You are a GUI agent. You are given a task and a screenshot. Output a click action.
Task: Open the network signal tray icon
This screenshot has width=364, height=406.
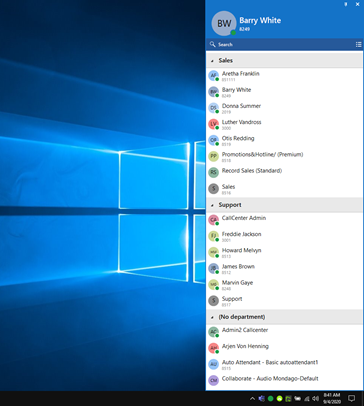tap(307, 398)
